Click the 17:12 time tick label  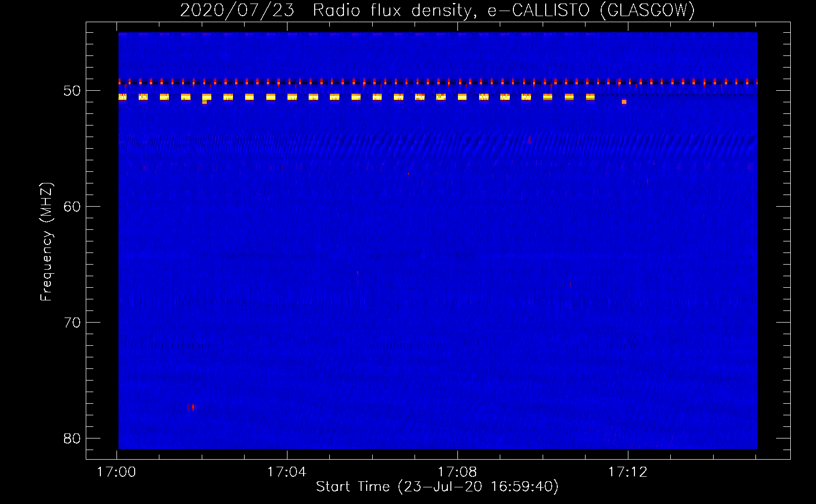pos(628,472)
